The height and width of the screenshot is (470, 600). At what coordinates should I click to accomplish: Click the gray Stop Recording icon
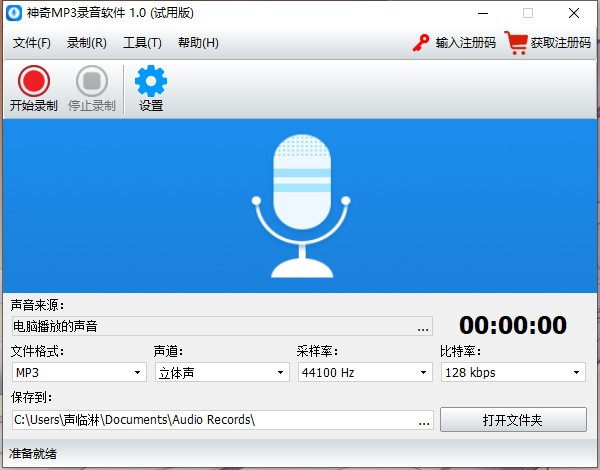92,81
